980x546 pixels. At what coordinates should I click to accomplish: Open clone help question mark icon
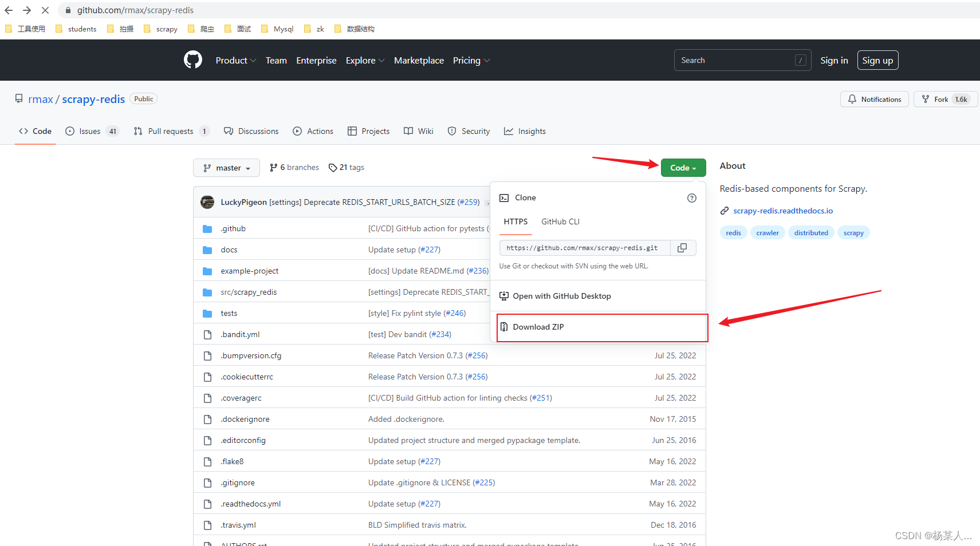[x=692, y=198]
